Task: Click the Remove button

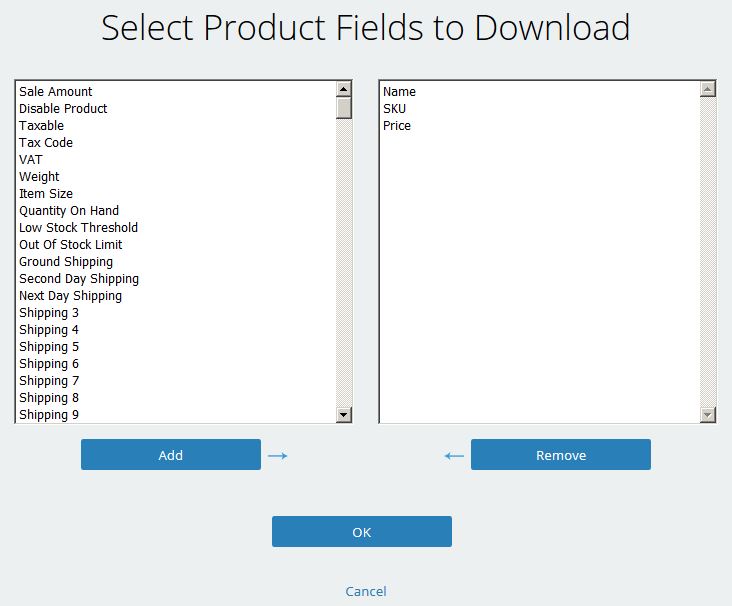Action: tap(561, 454)
